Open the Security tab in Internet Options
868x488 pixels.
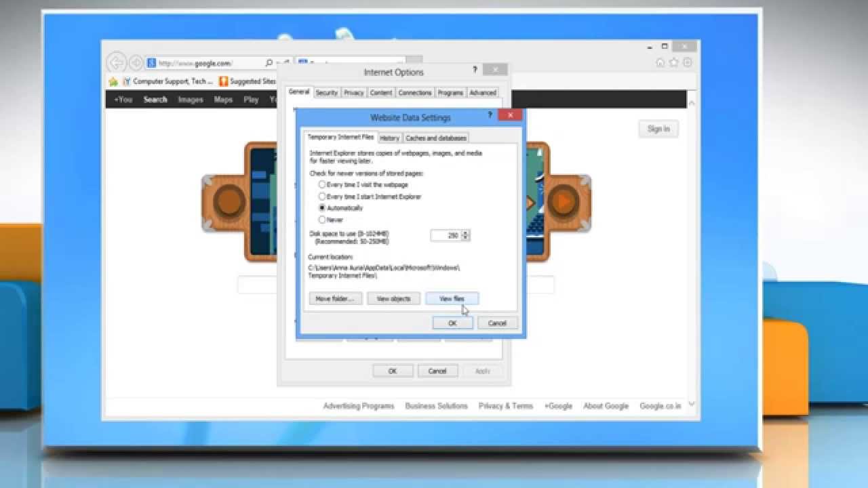click(x=326, y=92)
